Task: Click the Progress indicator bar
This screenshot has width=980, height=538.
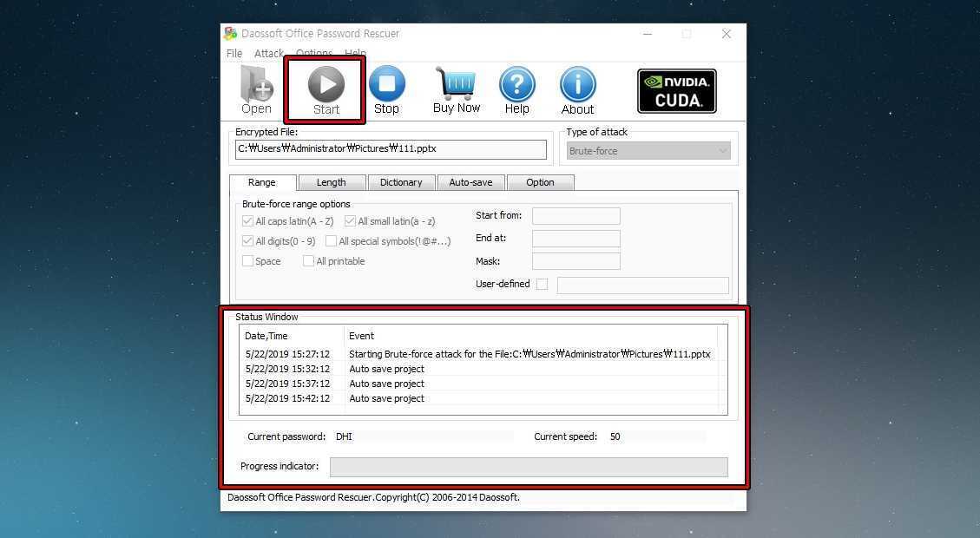Action: [x=529, y=467]
